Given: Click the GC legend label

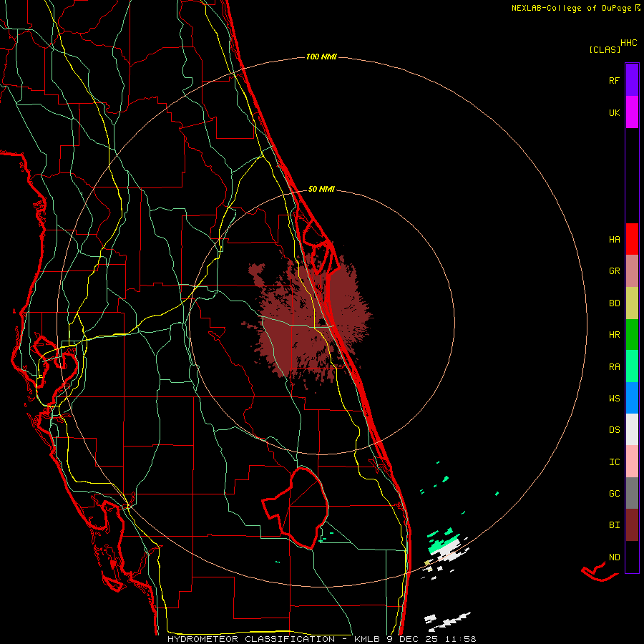Looking at the screenshot, I should 614,493.
